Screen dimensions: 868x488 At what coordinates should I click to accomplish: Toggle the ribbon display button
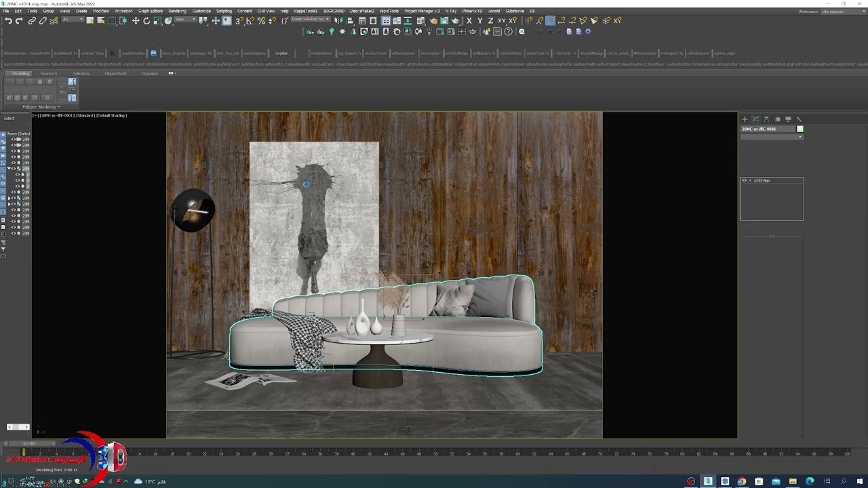[x=386, y=20]
